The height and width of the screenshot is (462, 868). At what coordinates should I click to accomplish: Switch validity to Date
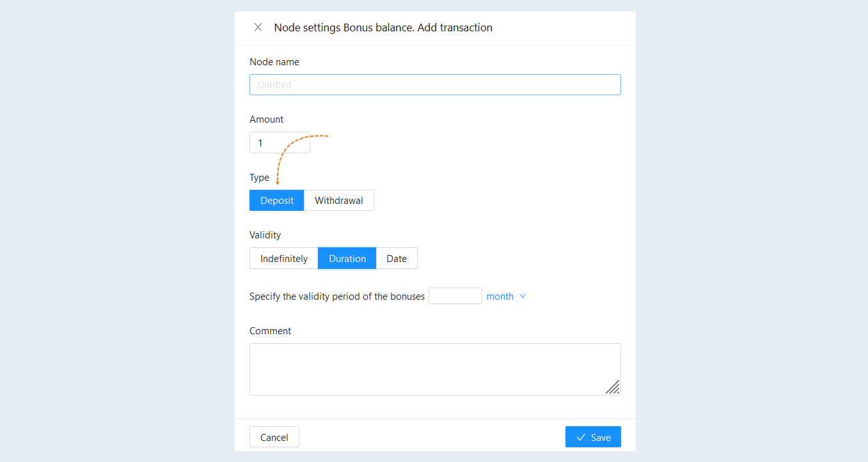(x=397, y=258)
